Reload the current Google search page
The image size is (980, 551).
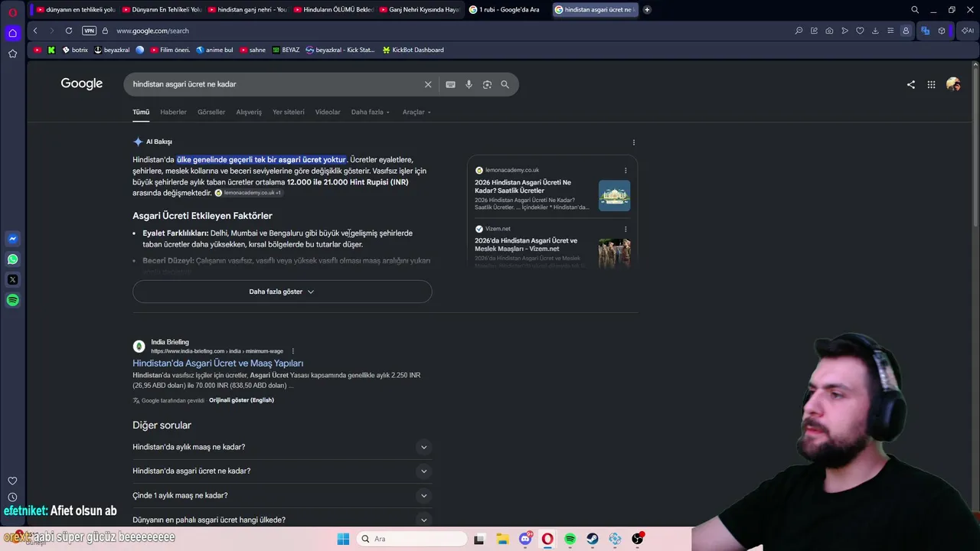coord(69,31)
